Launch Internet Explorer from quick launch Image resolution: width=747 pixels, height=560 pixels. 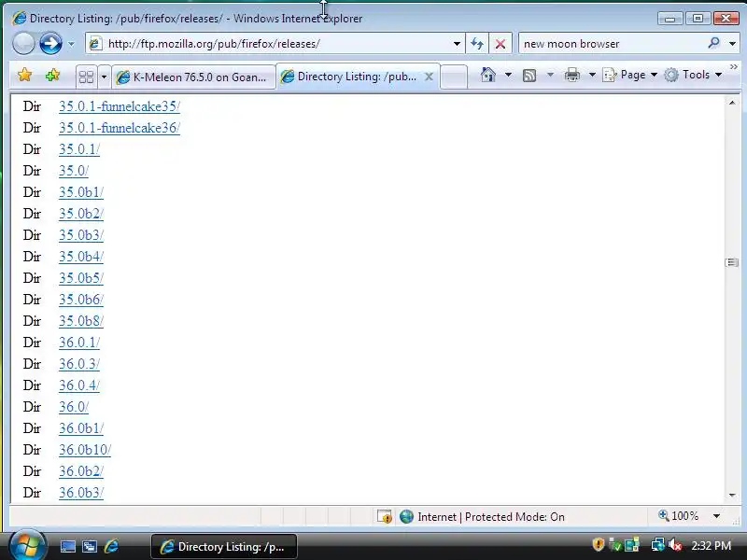(111, 546)
